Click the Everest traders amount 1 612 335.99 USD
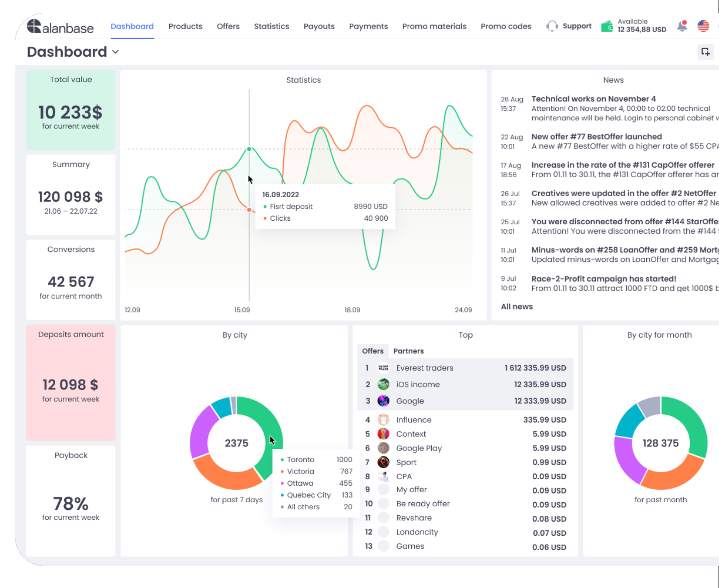719x588 pixels. point(535,368)
